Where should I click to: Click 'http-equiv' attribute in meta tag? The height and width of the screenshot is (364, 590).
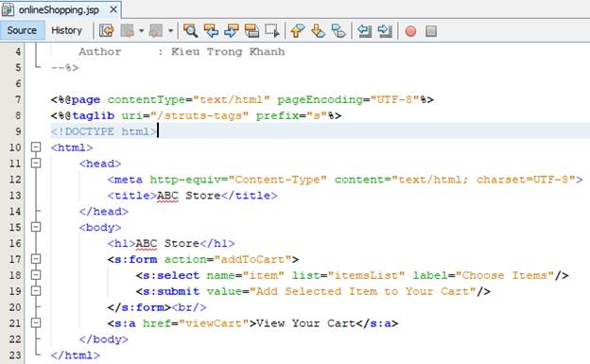click(184, 180)
